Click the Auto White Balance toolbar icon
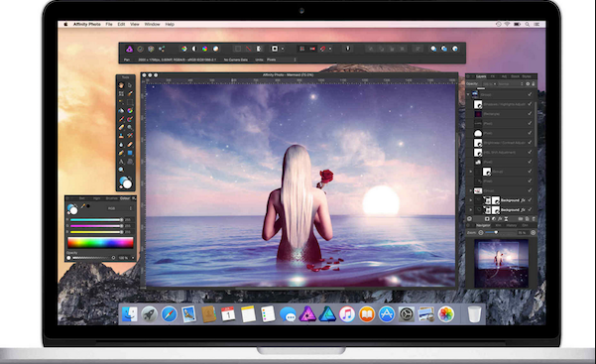The image size is (596, 364). point(215,49)
